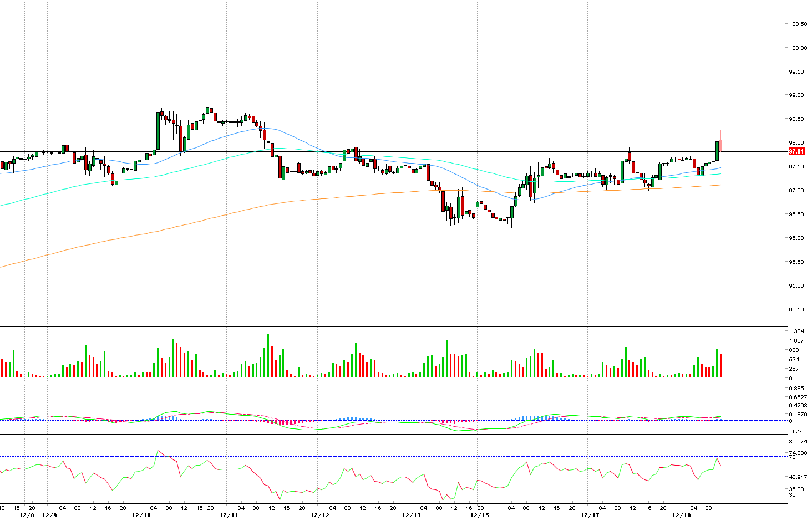
Task: Click the 1 334 volume axis label
Action: (797, 331)
